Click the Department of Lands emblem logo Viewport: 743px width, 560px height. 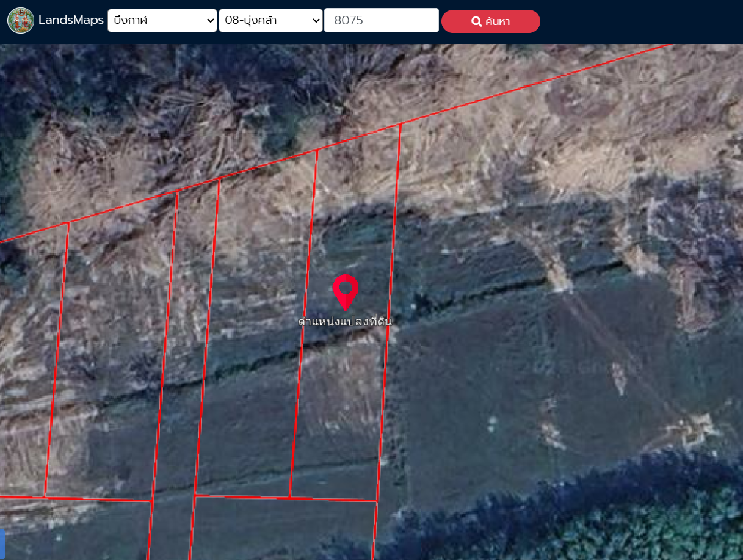(x=21, y=21)
